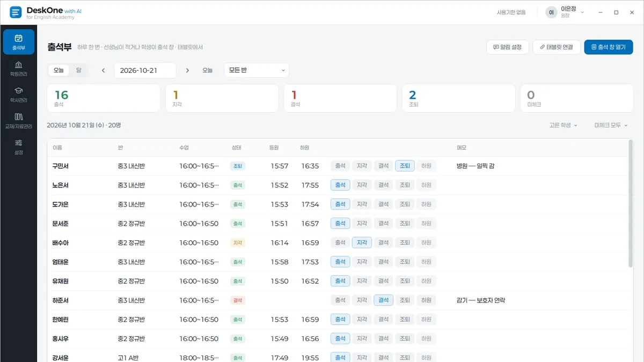
Task: Filter by the 미체크 0 summary card
Action: click(577, 98)
